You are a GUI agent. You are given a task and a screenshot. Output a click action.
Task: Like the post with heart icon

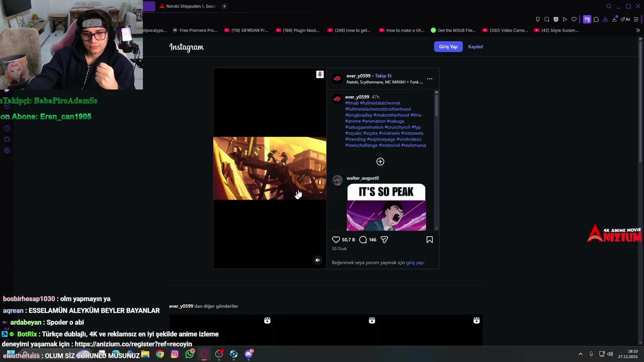[x=336, y=240]
